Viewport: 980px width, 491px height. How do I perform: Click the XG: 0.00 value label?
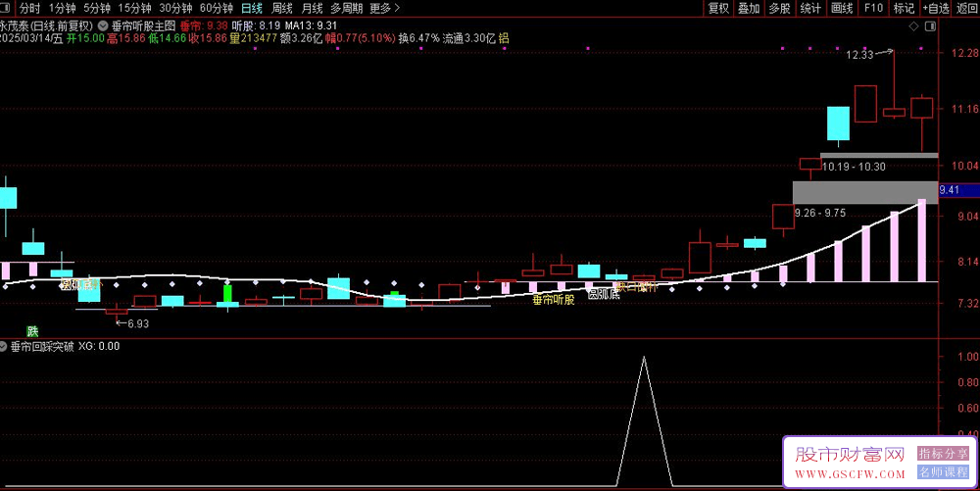[x=99, y=347]
